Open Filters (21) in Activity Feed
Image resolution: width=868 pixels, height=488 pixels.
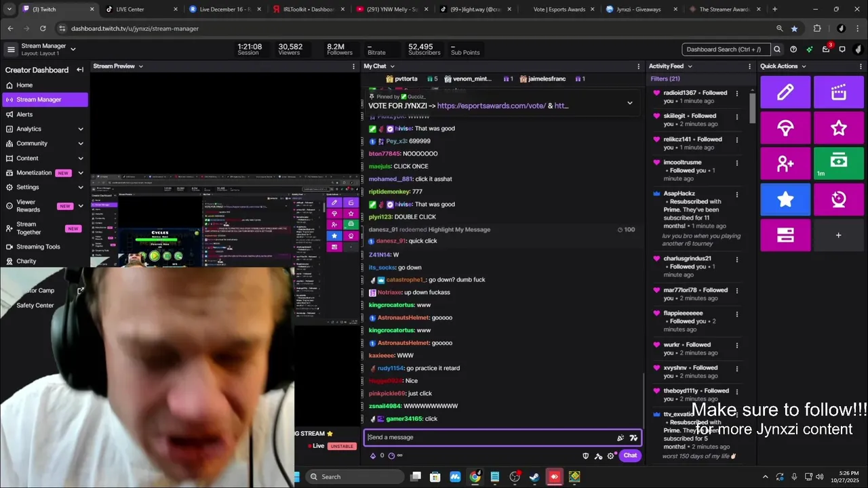(x=665, y=79)
